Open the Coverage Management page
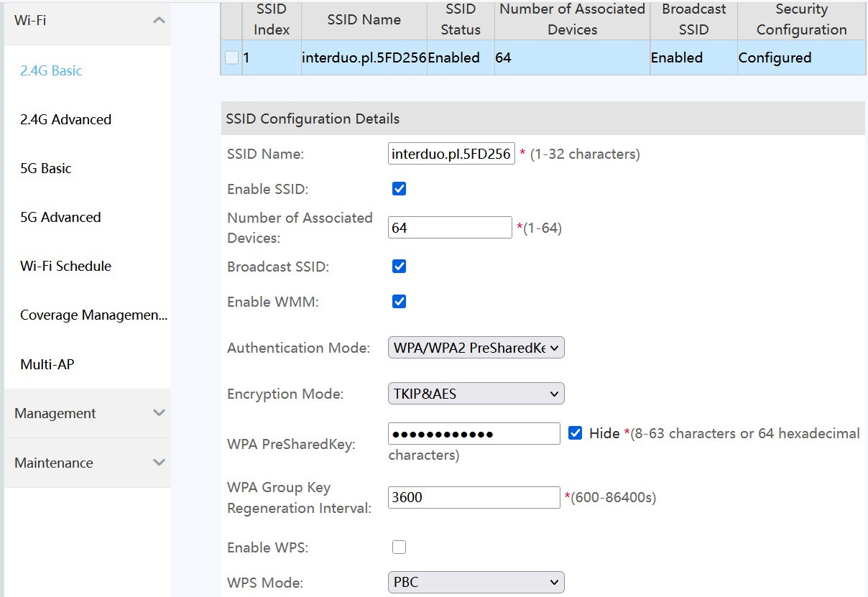868x597 pixels. (x=91, y=315)
